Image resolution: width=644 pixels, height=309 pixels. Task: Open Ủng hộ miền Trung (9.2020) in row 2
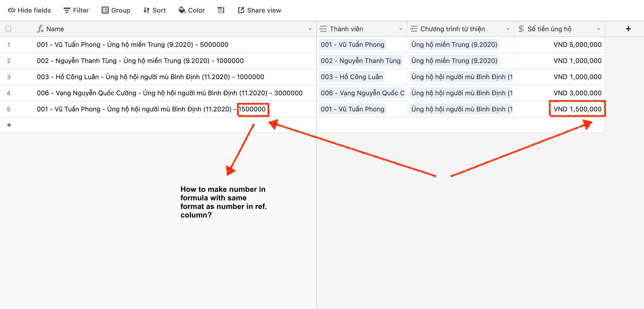454,61
